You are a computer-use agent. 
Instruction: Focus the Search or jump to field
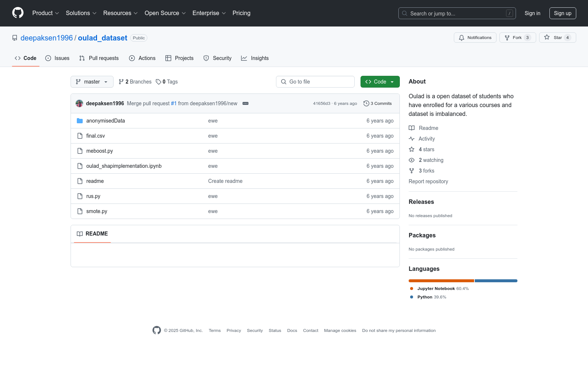(x=457, y=13)
